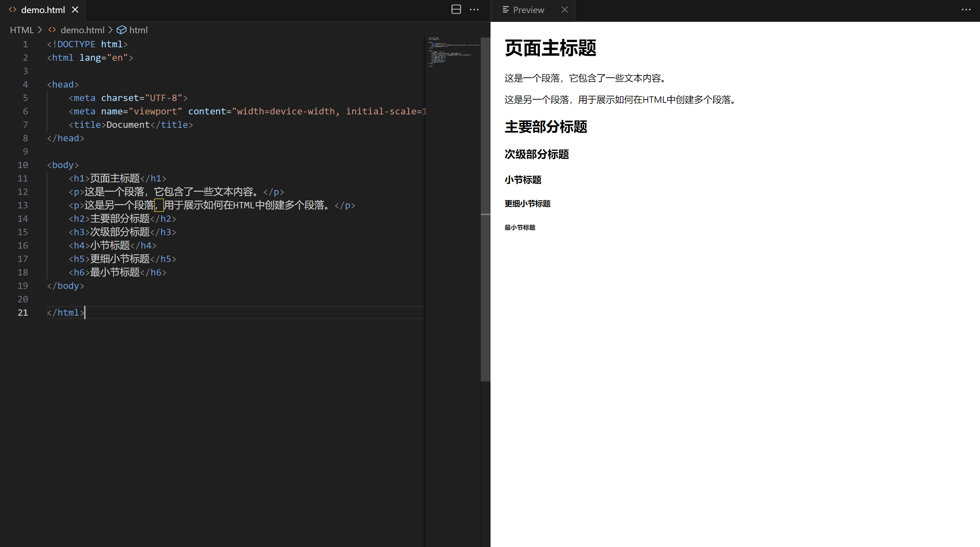The height and width of the screenshot is (547, 980).
Task: Open Preview pane More Actions ellipsis
Action: click(966, 10)
